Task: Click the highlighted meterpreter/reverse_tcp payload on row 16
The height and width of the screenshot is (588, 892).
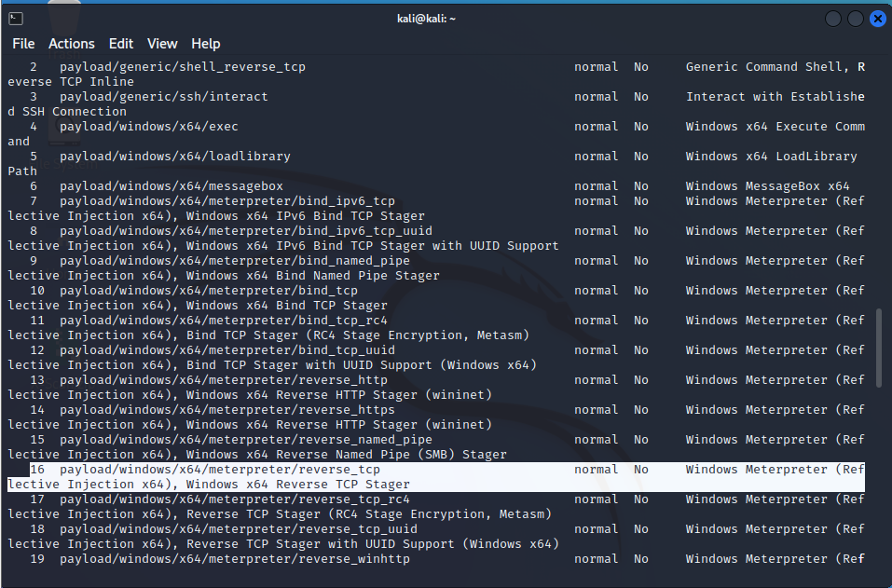Action: pyautogui.click(x=220, y=469)
